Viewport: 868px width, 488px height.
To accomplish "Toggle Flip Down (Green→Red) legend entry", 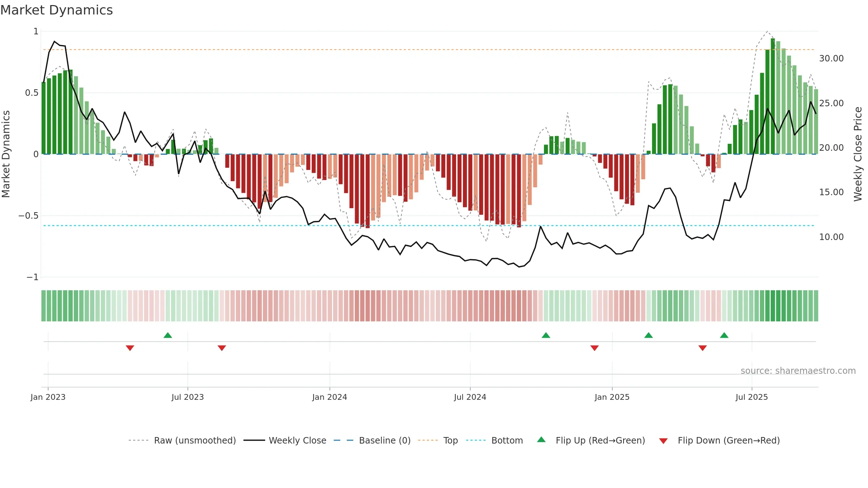I will (x=719, y=440).
